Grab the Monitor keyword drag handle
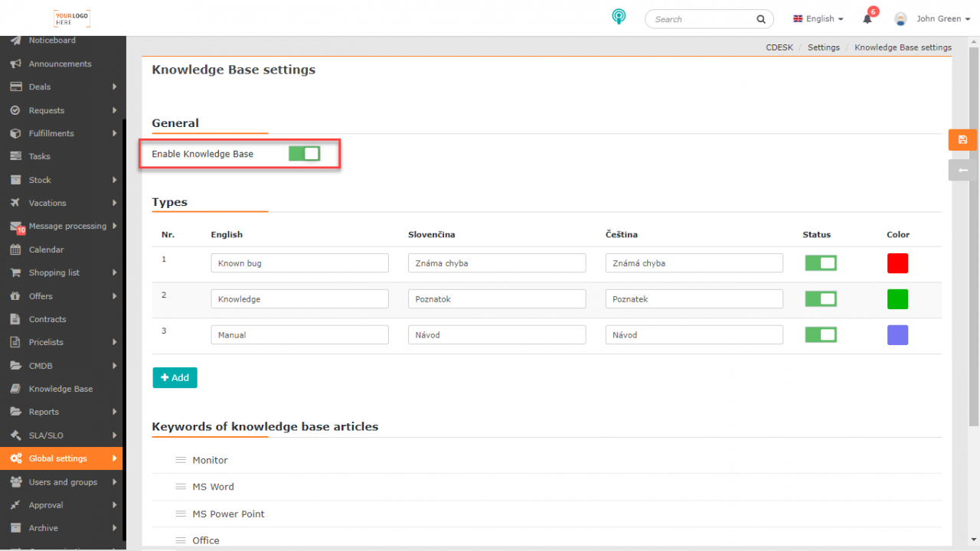The image size is (980, 551). tap(181, 460)
